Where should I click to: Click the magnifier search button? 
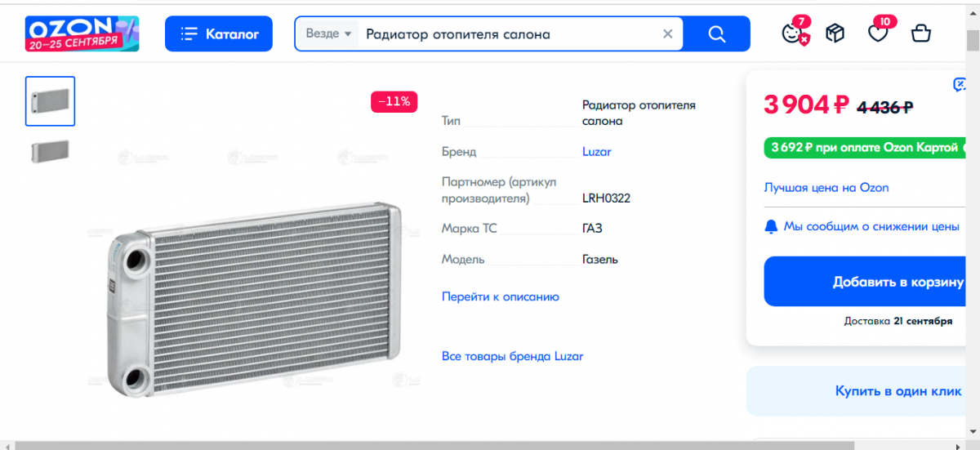[716, 33]
